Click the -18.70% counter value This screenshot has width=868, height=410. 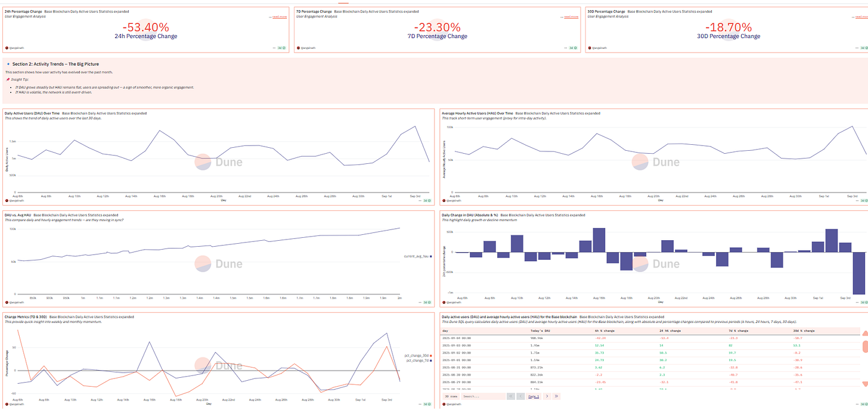pos(728,27)
